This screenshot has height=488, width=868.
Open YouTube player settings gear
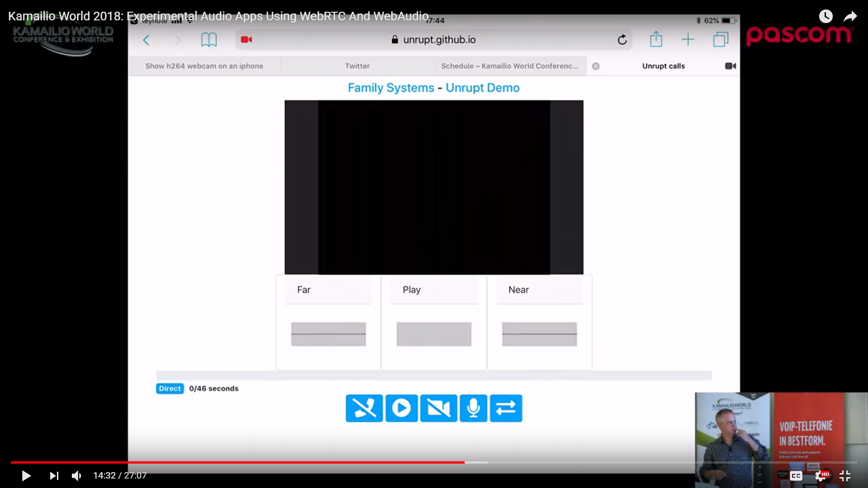coord(821,476)
